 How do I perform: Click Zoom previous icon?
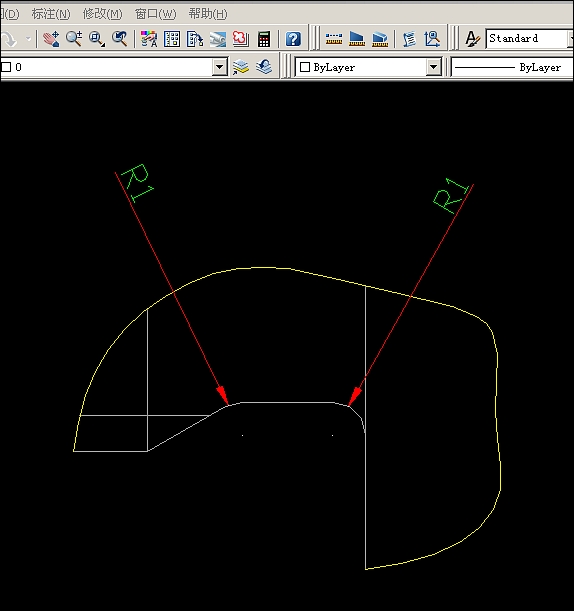tap(120, 39)
